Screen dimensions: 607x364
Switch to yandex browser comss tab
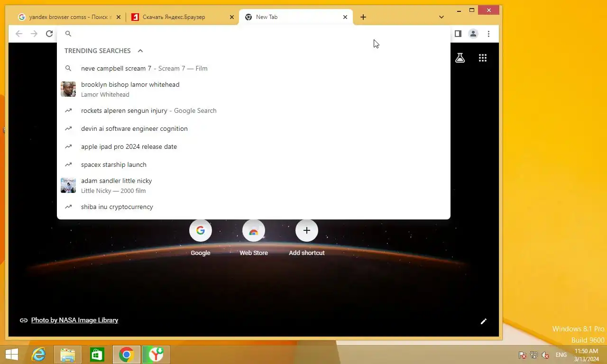(x=69, y=17)
